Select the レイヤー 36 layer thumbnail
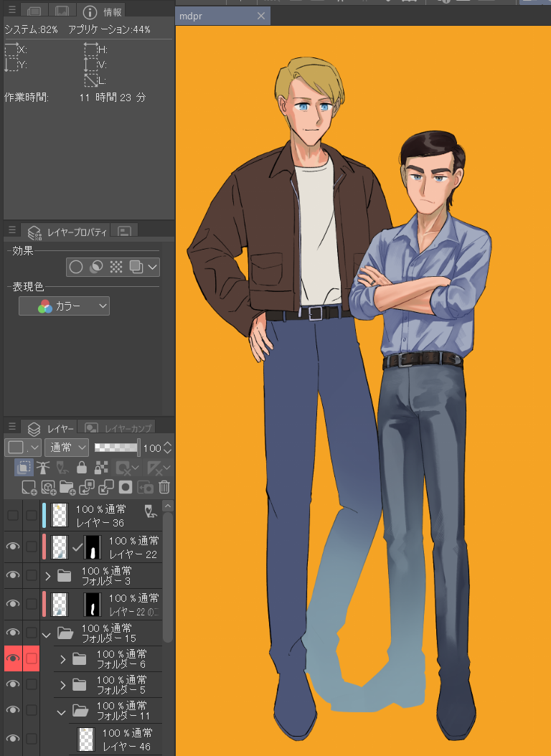 coord(60,516)
